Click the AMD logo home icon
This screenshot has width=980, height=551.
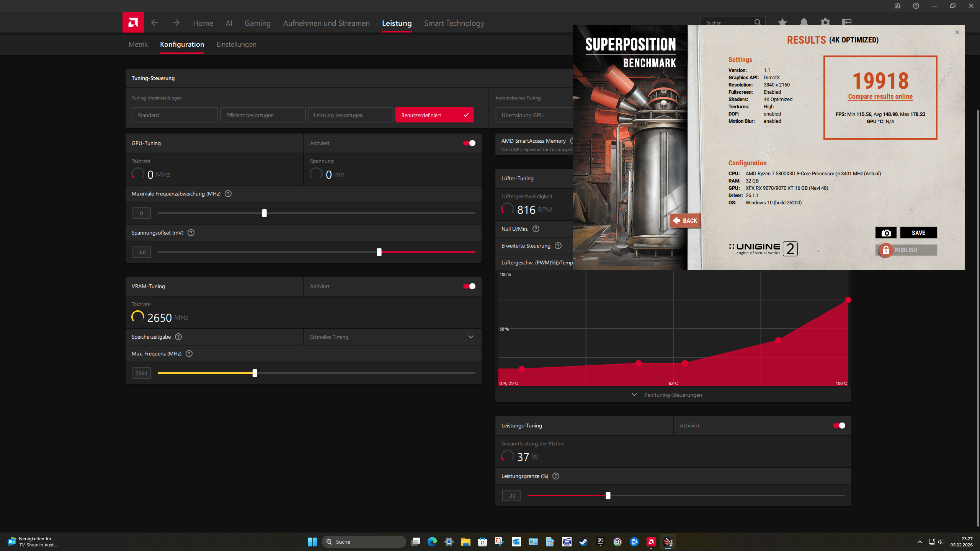click(133, 23)
